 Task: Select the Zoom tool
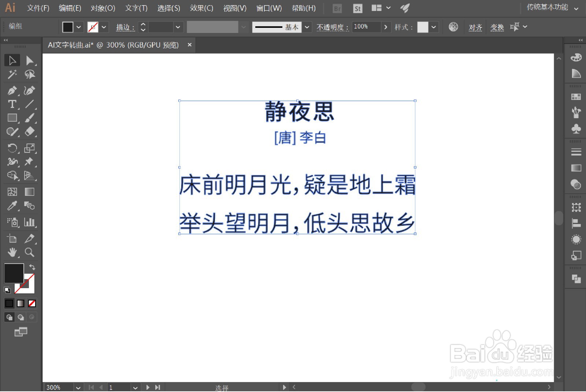click(30, 253)
